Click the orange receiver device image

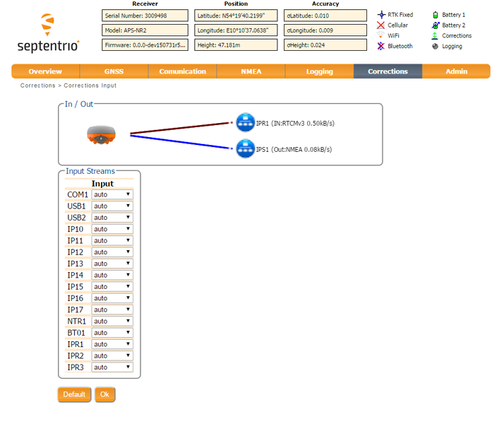tap(101, 134)
